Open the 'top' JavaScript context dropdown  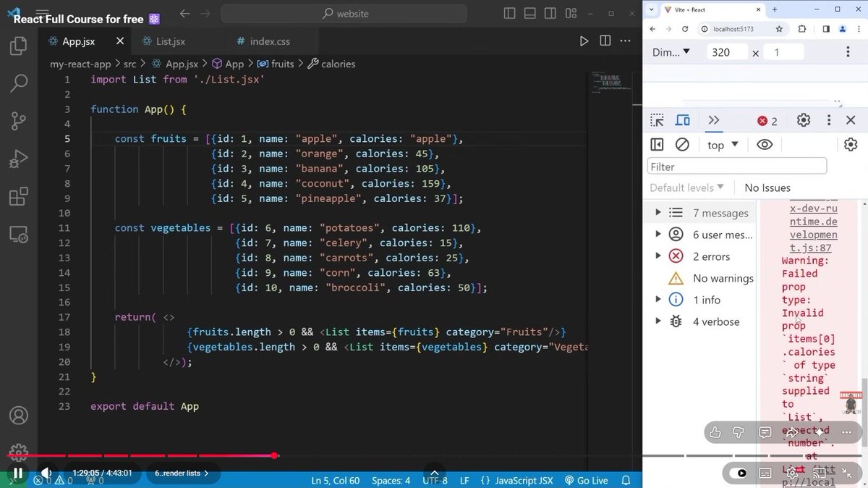point(723,145)
